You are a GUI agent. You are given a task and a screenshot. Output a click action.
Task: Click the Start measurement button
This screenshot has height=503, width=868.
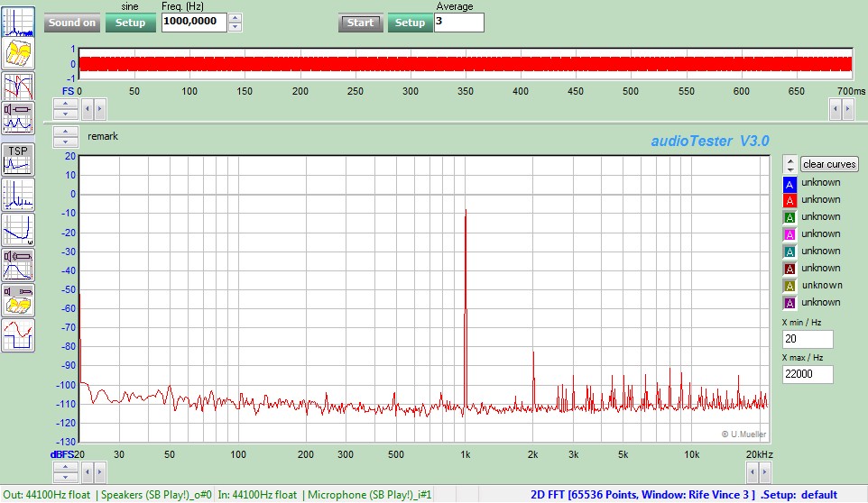(x=360, y=23)
